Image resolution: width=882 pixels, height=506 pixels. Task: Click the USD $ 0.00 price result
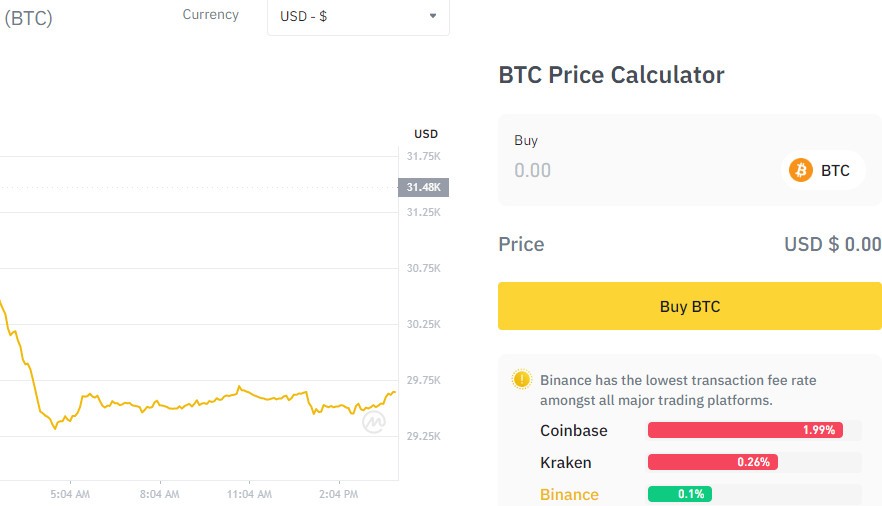pyautogui.click(x=832, y=245)
